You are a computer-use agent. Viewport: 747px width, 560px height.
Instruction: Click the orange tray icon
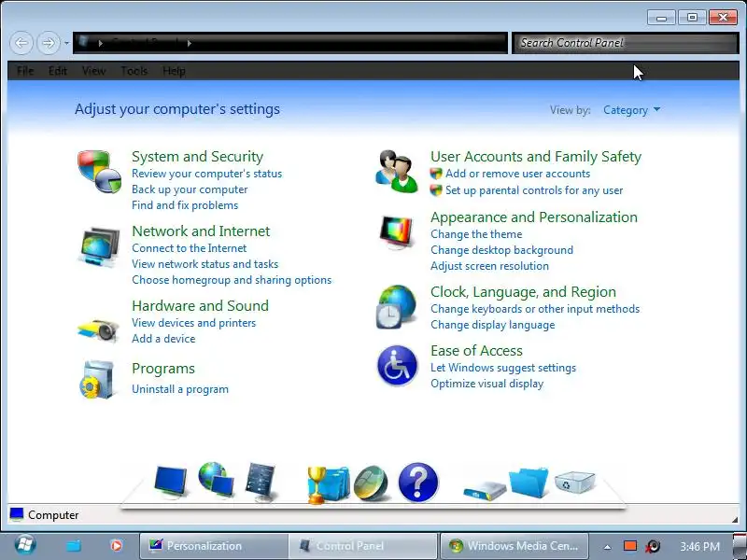pyautogui.click(x=630, y=546)
